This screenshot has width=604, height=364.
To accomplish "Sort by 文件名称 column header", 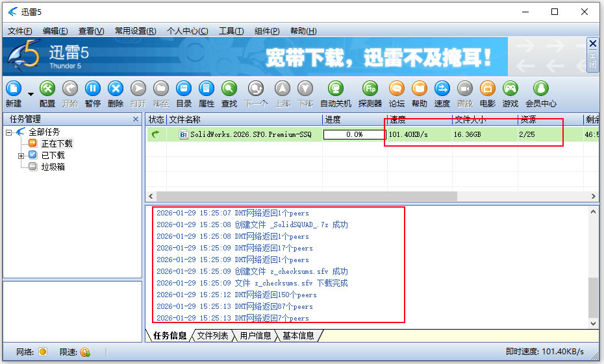I will tap(244, 119).
